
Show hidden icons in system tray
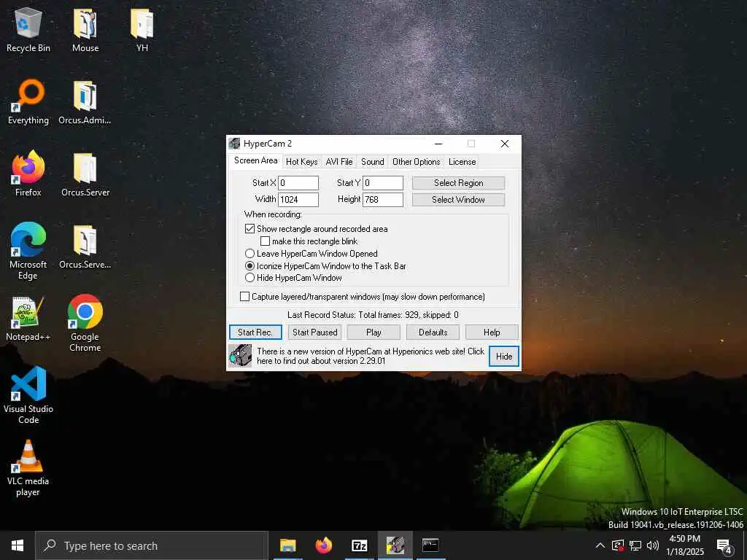pos(600,545)
